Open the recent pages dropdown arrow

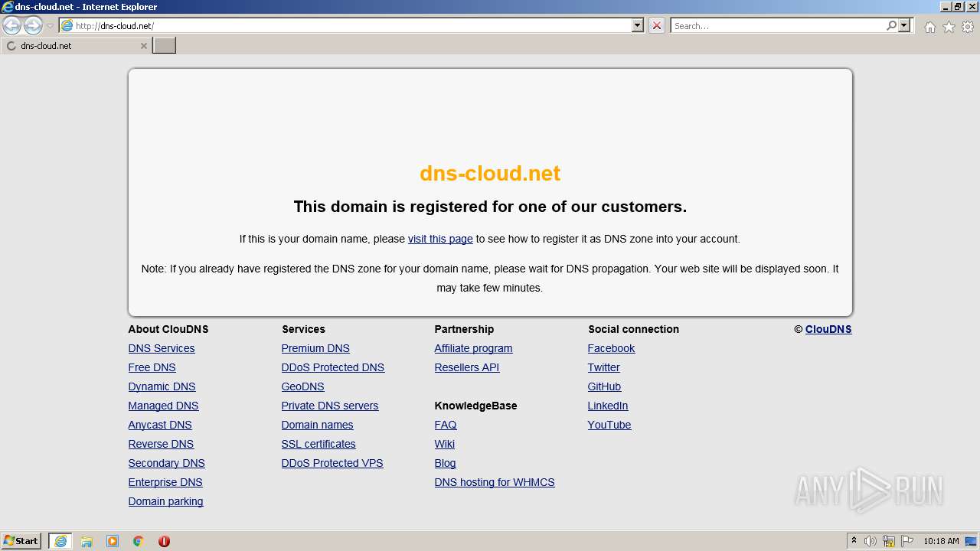point(50,26)
